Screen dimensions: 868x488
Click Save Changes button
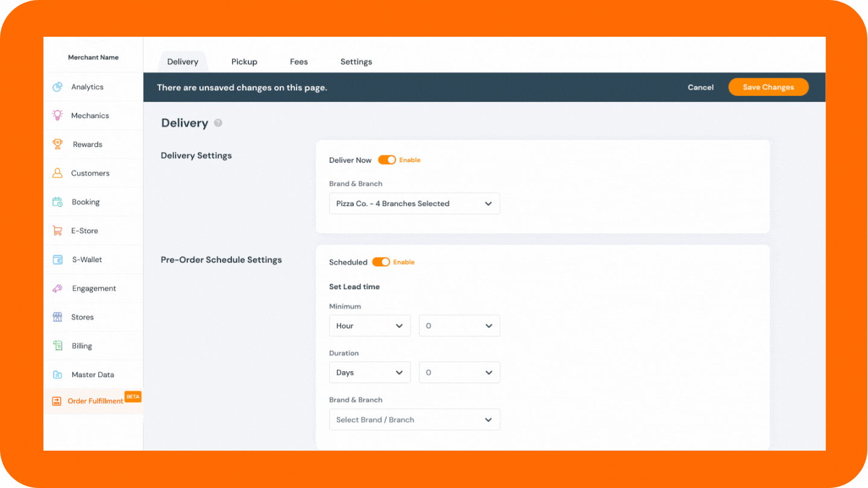768,87
